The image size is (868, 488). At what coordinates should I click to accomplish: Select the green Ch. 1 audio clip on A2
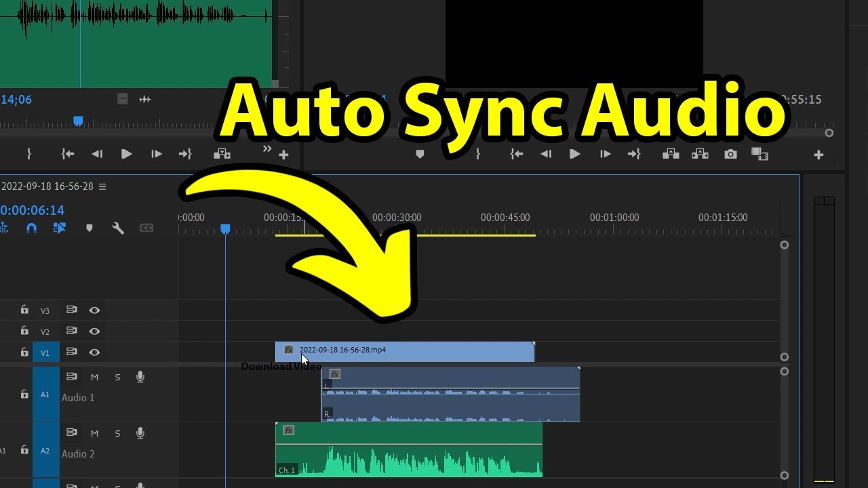pos(409,450)
